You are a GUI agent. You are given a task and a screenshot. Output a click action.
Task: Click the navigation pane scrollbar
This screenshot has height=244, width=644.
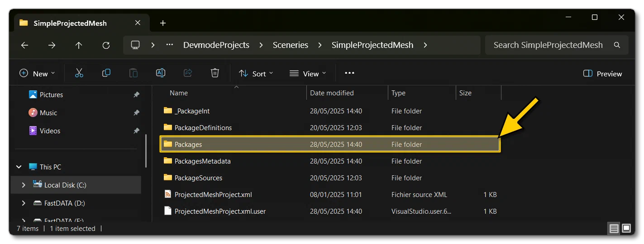[146, 152]
